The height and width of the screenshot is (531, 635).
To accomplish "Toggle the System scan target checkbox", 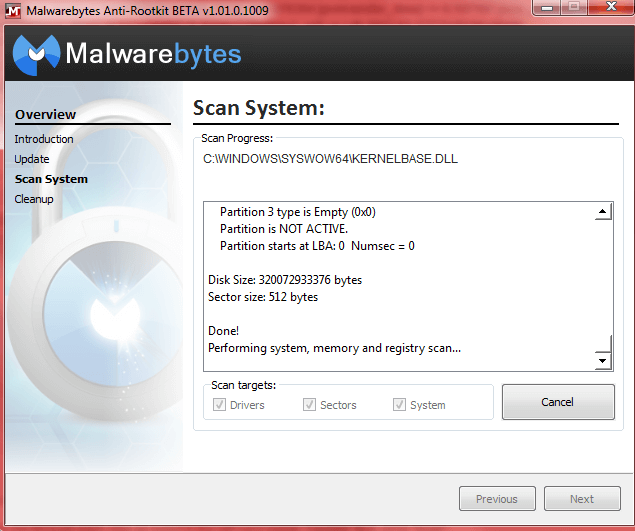I will (399, 404).
